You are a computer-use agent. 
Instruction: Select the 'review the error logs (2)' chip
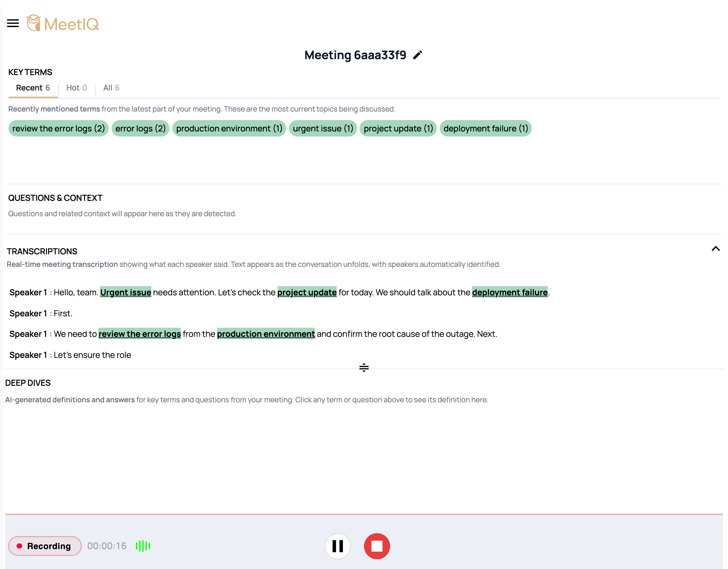[59, 128]
